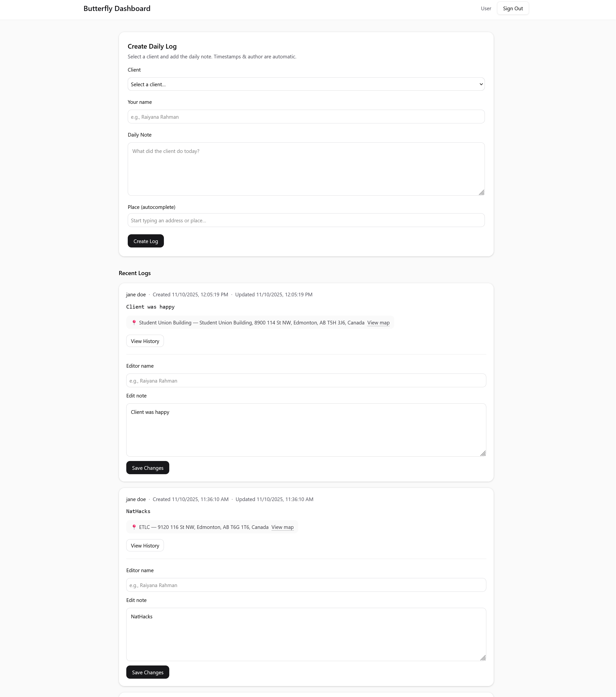Save Changes for Client was happy log
616x697 pixels.
pos(148,468)
